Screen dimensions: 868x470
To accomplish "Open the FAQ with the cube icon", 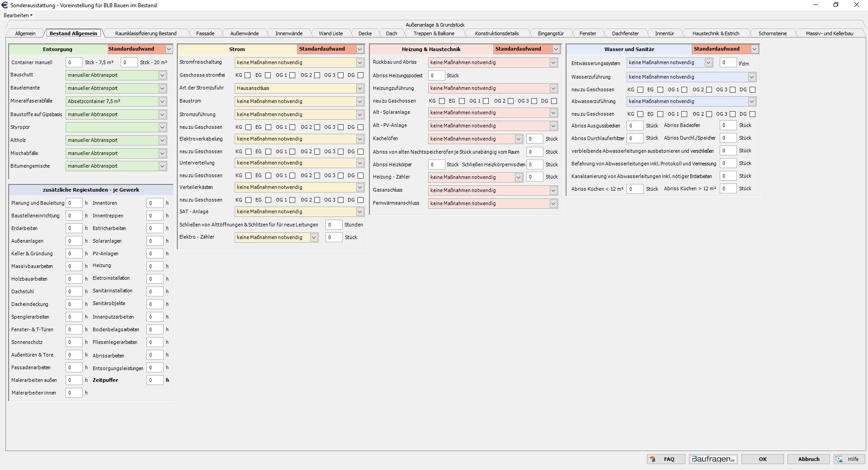I will [x=665, y=459].
